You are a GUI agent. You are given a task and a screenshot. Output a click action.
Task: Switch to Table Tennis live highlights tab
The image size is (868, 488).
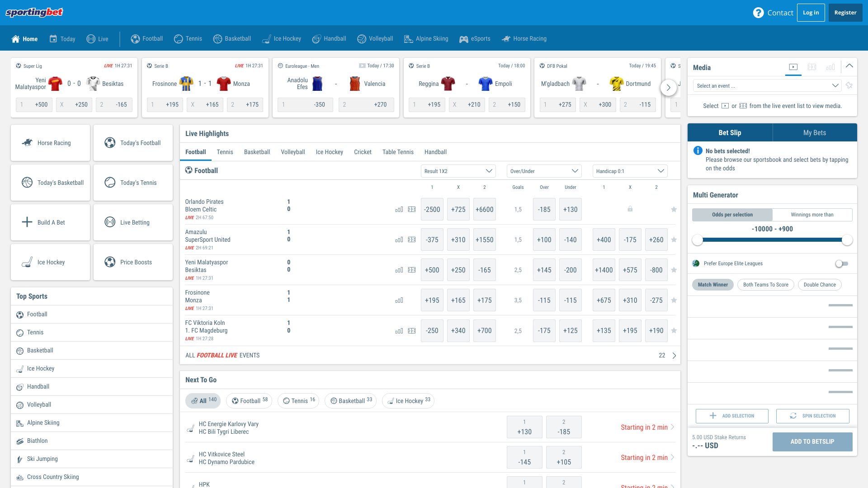click(397, 152)
